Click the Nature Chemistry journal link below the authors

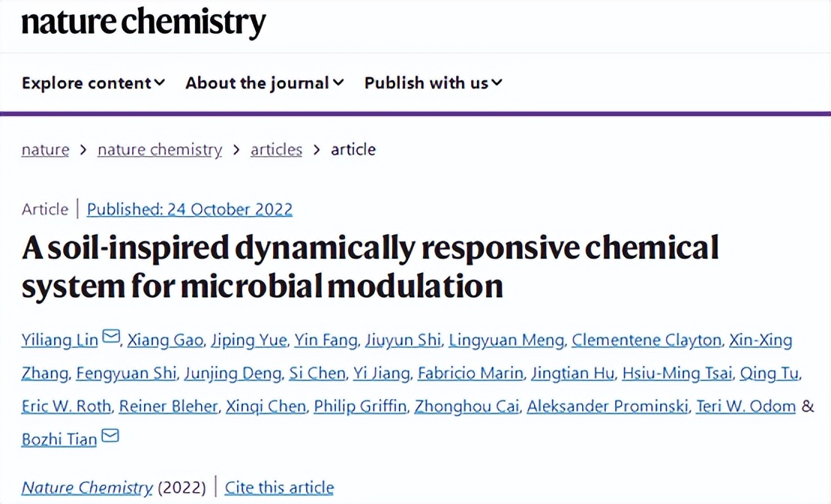87,487
